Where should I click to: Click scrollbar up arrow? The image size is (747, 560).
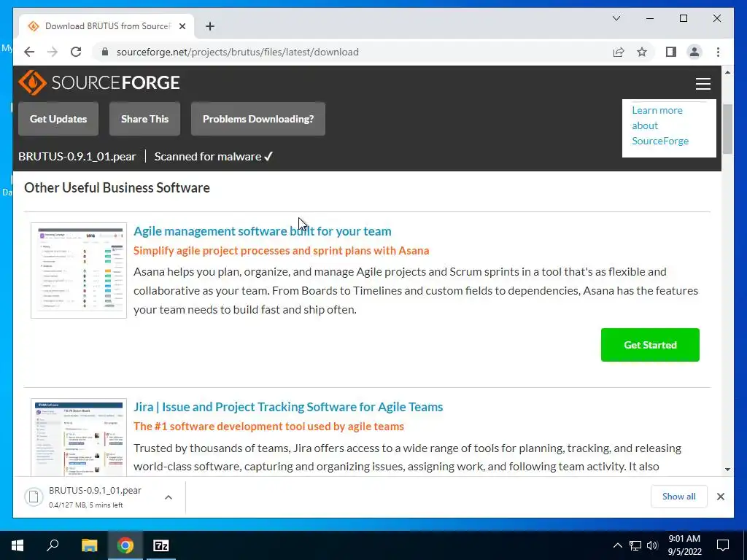[x=727, y=72]
